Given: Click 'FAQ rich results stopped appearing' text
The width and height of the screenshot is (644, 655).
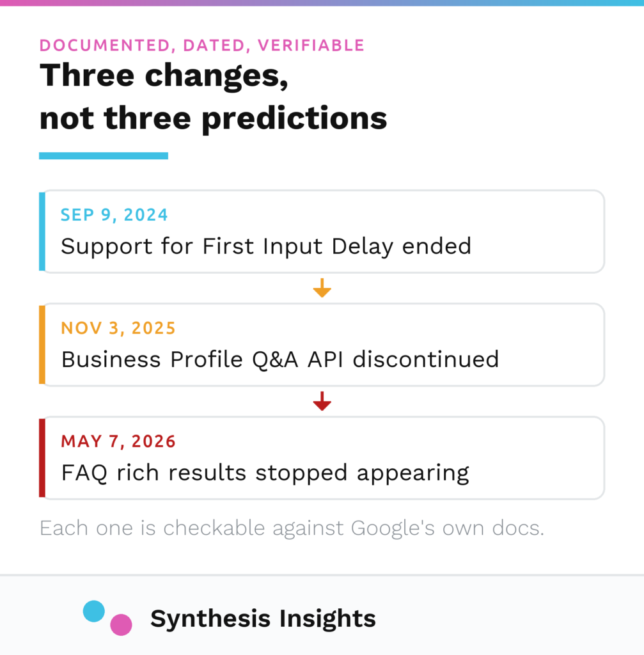Looking at the screenshot, I should tap(265, 473).
